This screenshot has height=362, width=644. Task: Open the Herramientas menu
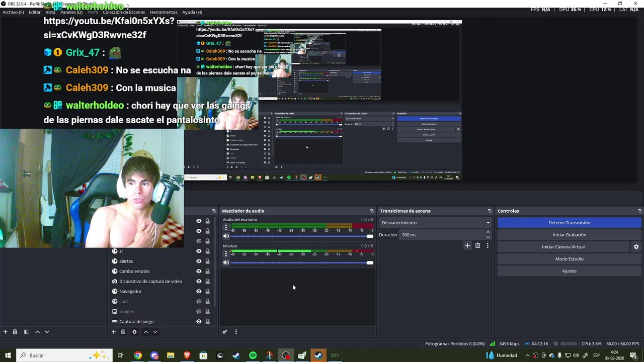164,12
